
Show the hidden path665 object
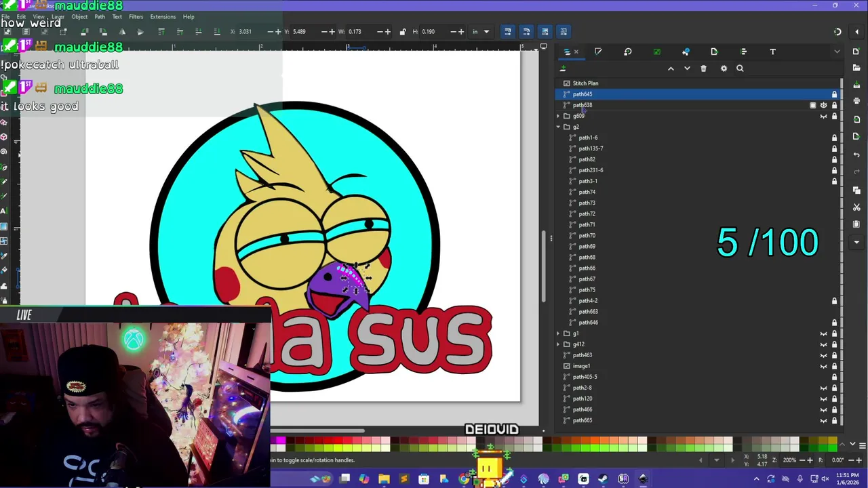point(823,420)
